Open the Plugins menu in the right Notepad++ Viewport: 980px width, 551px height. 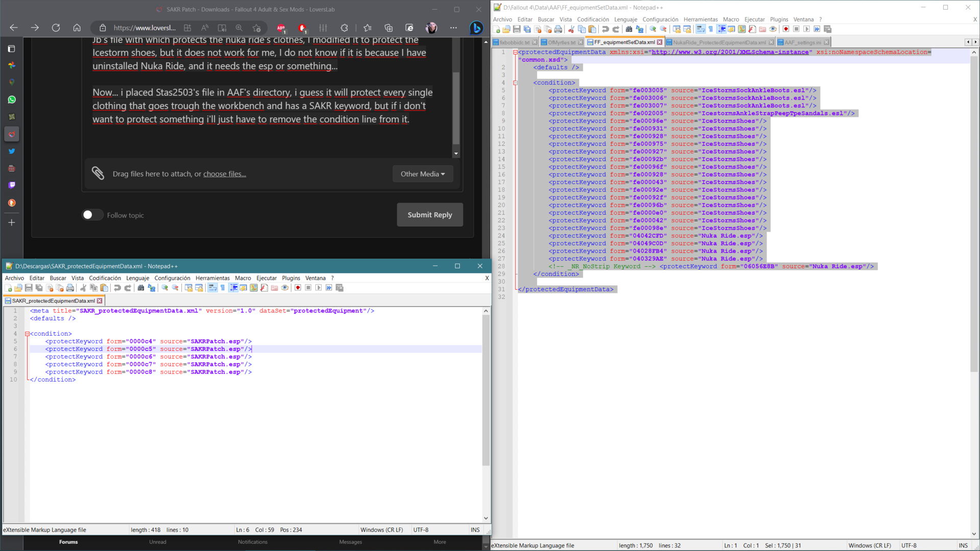(779, 19)
